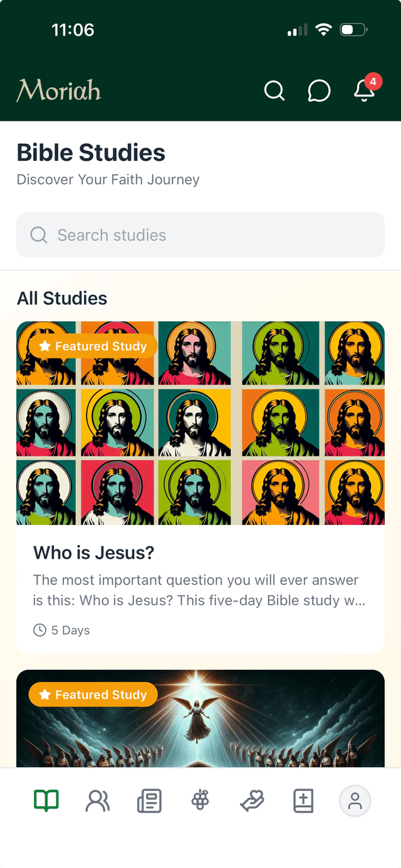The image size is (401, 868).
Task: Open the notifications bell
Action: pos(364,93)
